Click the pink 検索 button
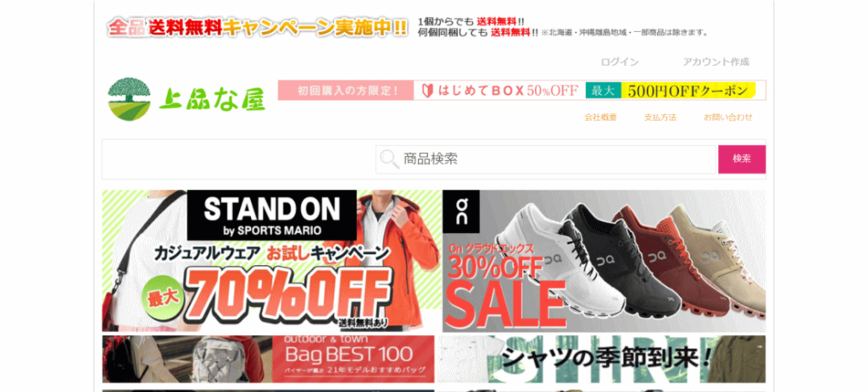This screenshot has width=868, height=392. click(x=742, y=159)
